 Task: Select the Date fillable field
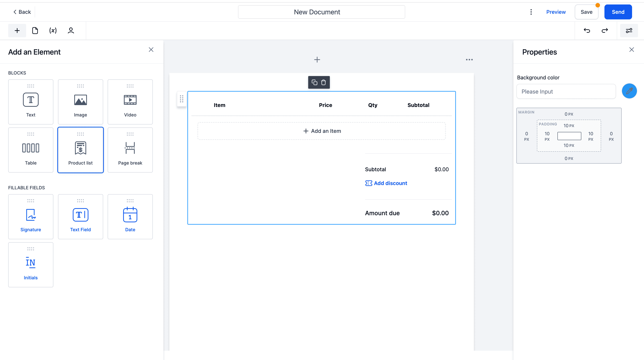[x=130, y=217]
